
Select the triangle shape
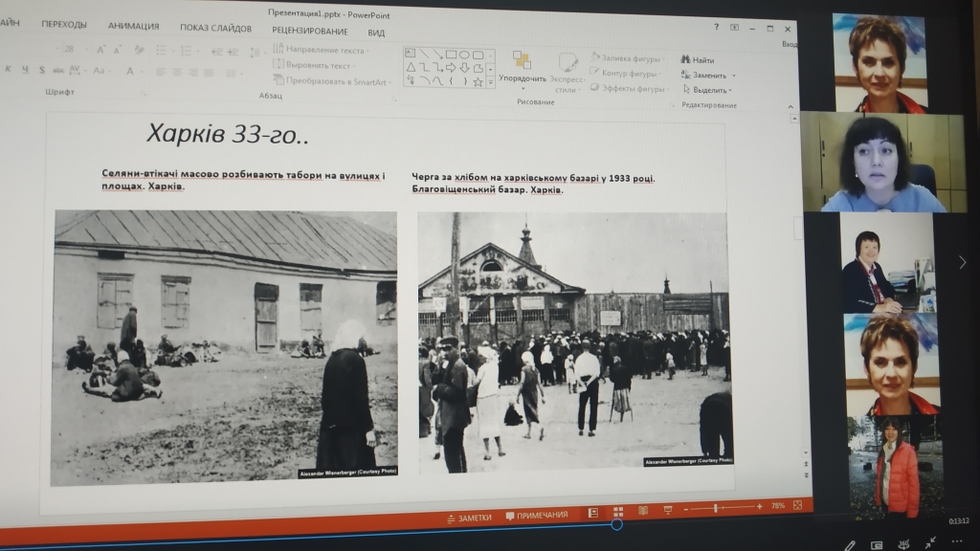click(x=411, y=67)
